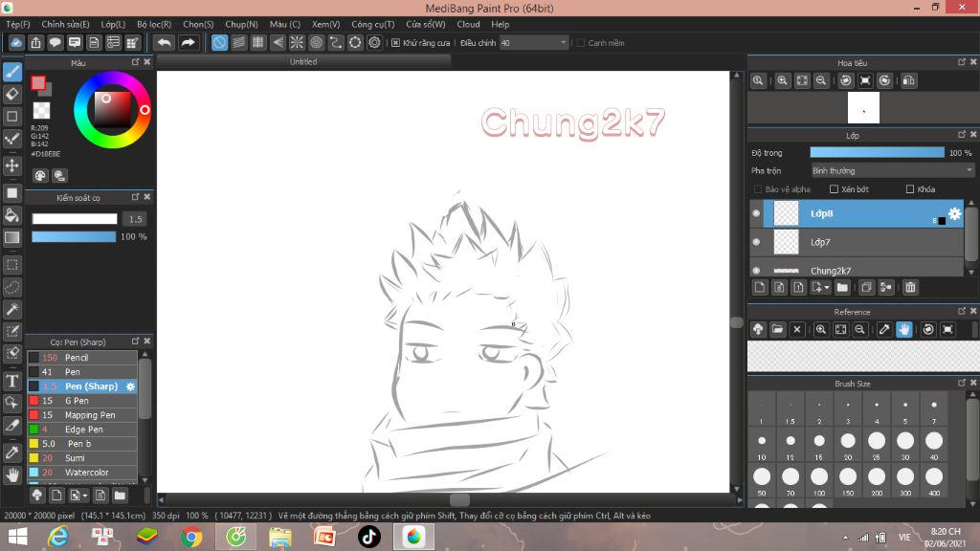The image size is (980, 551).
Task: Select the Move tool
Action: click(x=12, y=165)
